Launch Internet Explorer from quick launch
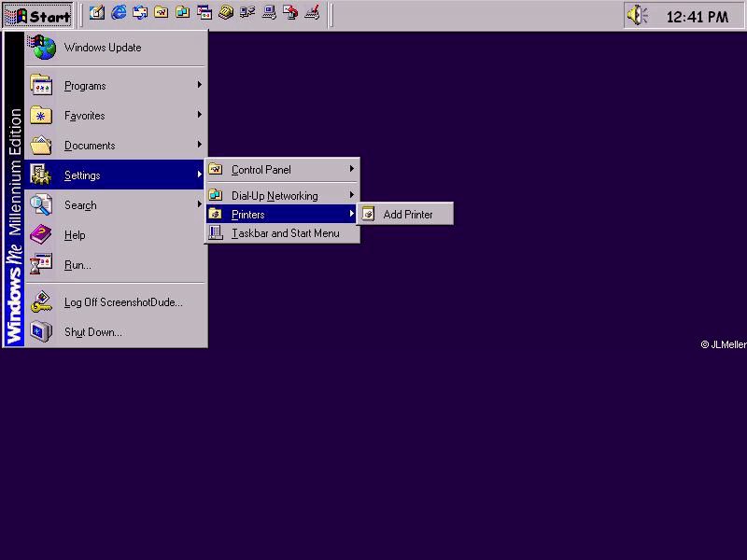 (119, 13)
